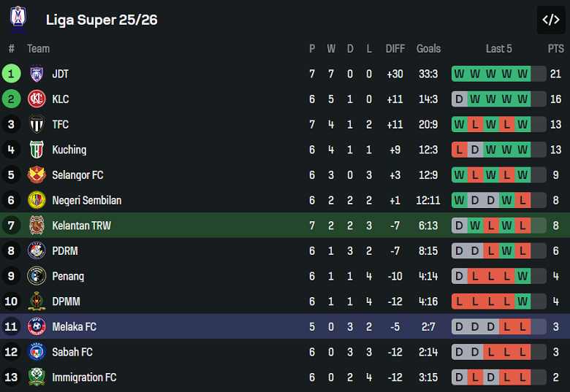
Task: Open Immigration FC team link
Action: pos(84,377)
